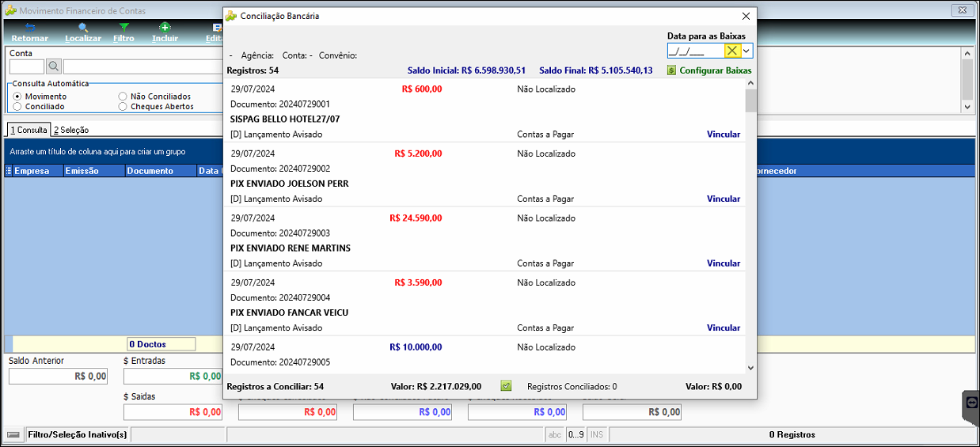Click the Registros a Conciliar: 54 text

(x=275, y=387)
